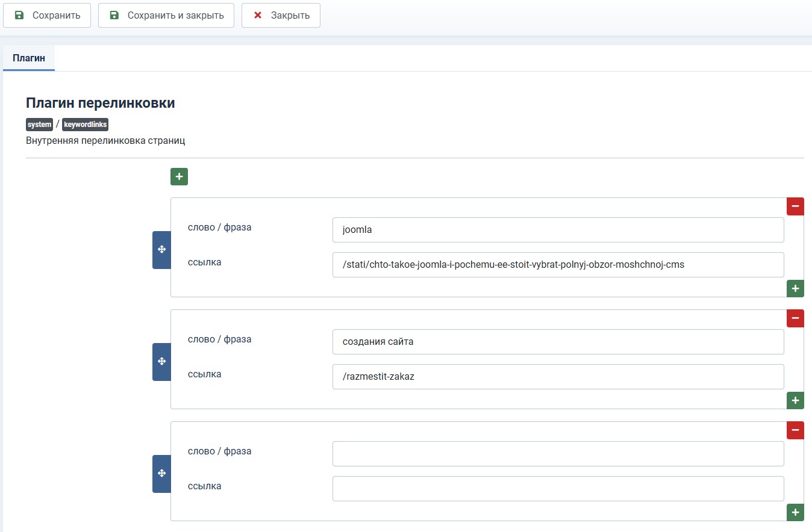Add a row after the joomla entry
Screen dimensions: 812x532
(795, 289)
